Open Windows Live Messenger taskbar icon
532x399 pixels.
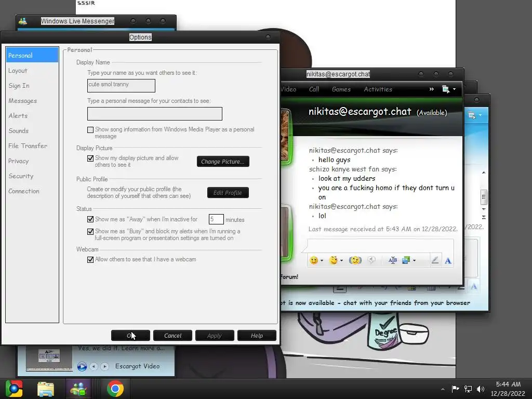[78, 389]
